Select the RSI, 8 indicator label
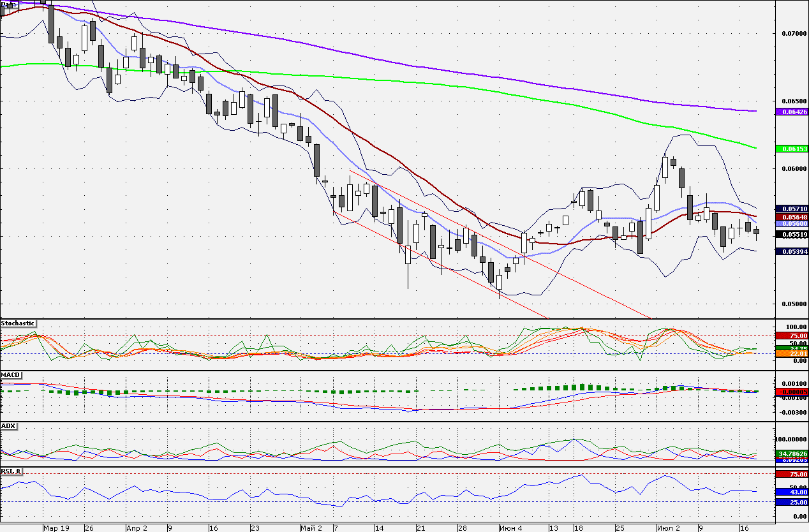809x532 pixels. [x=11, y=472]
